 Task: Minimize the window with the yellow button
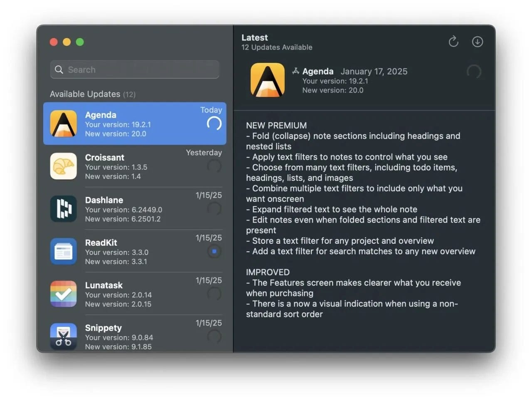point(67,42)
